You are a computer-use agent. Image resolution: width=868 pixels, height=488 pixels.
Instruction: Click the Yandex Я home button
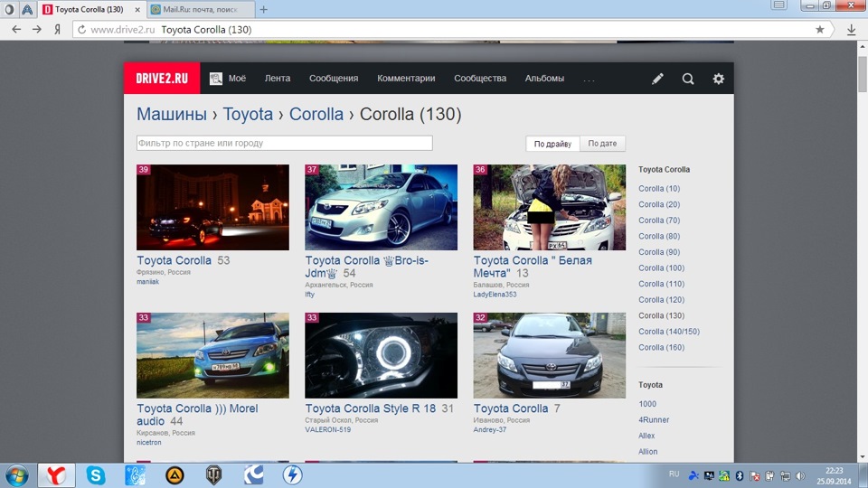(x=57, y=29)
